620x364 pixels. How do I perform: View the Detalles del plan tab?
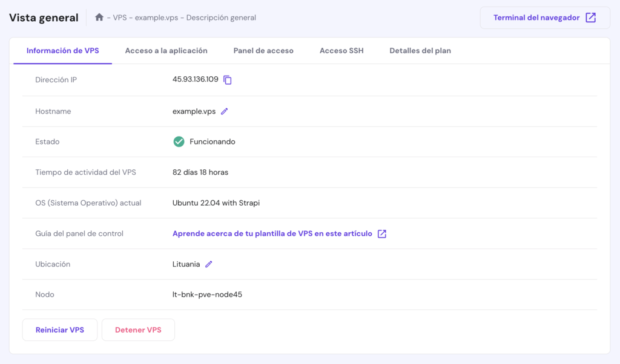pyautogui.click(x=420, y=51)
